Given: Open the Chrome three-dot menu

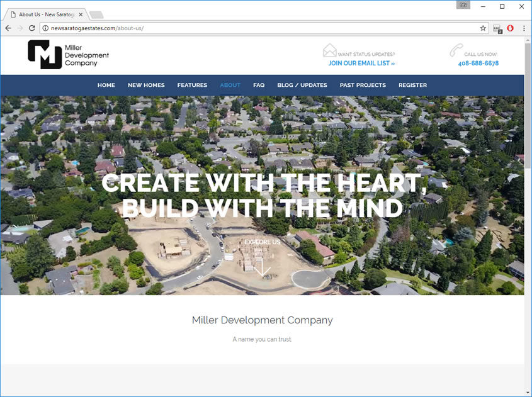Looking at the screenshot, I should (524, 28).
